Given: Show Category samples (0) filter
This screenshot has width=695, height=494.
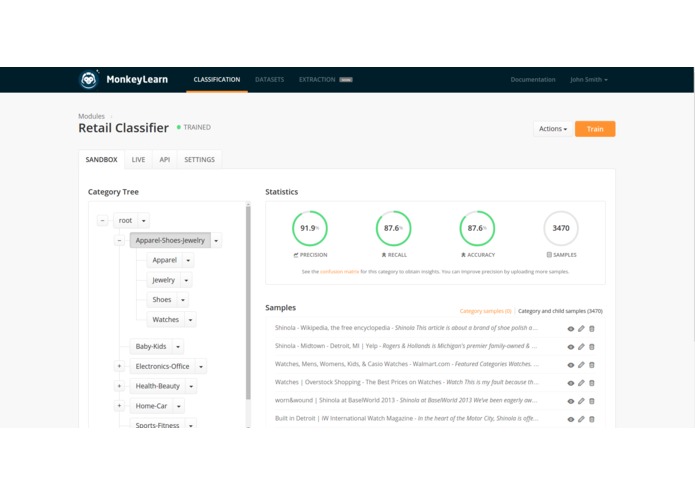Looking at the screenshot, I should point(485,311).
